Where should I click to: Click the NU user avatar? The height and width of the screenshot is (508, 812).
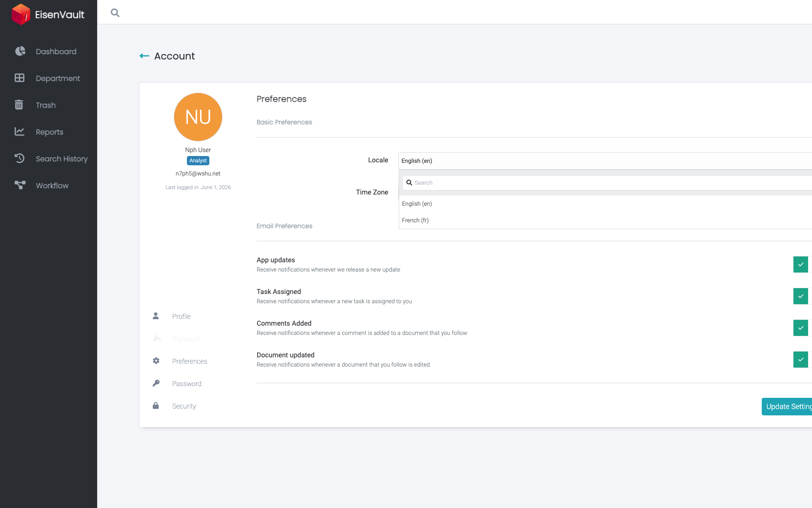pyautogui.click(x=198, y=117)
